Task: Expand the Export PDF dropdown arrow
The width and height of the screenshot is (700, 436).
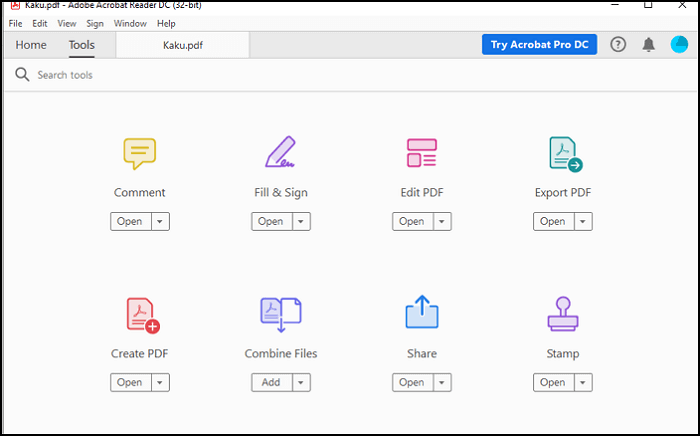Action: [583, 222]
